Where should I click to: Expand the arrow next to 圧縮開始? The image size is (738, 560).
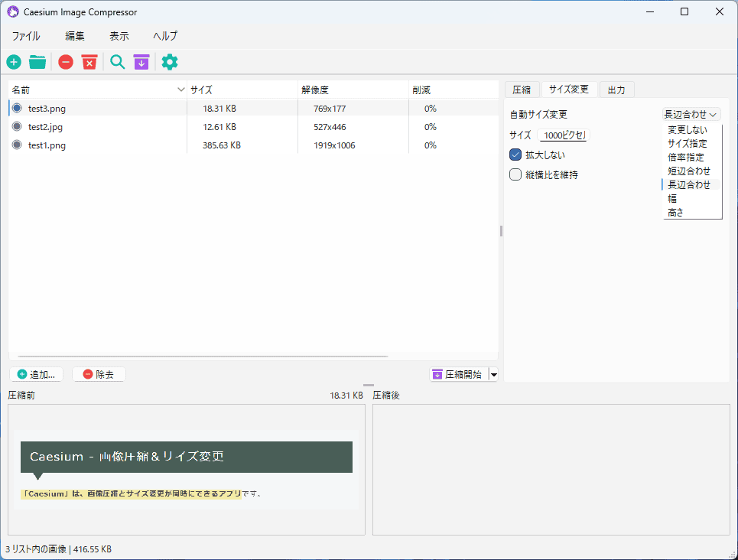coord(493,374)
